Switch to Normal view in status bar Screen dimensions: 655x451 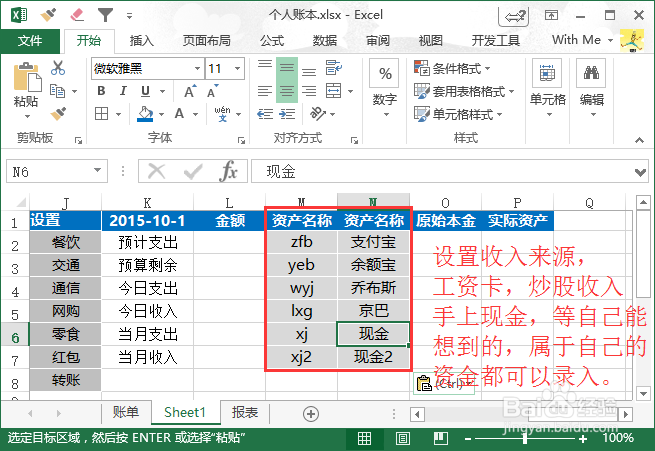[364, 438]
